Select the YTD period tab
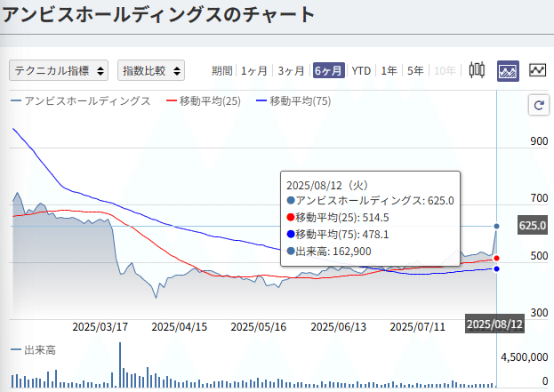Viewport: 554px width, 392px height. (x=361, y=70)
